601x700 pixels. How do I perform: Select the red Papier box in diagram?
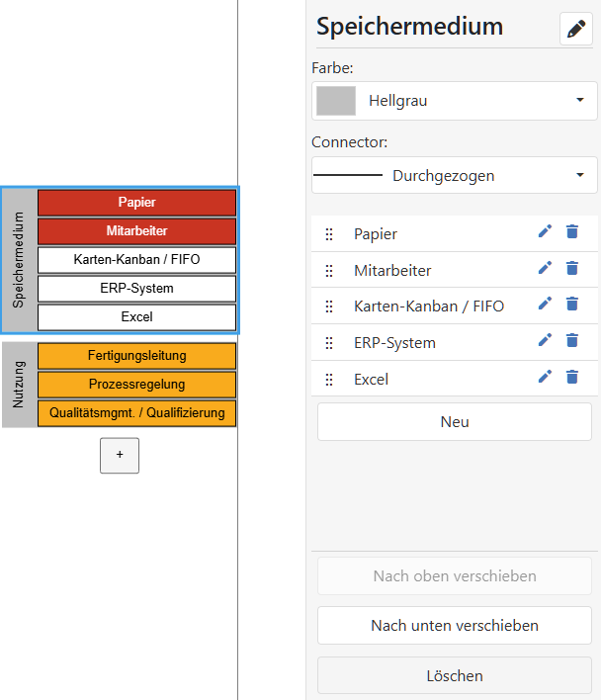click(137, 203)
